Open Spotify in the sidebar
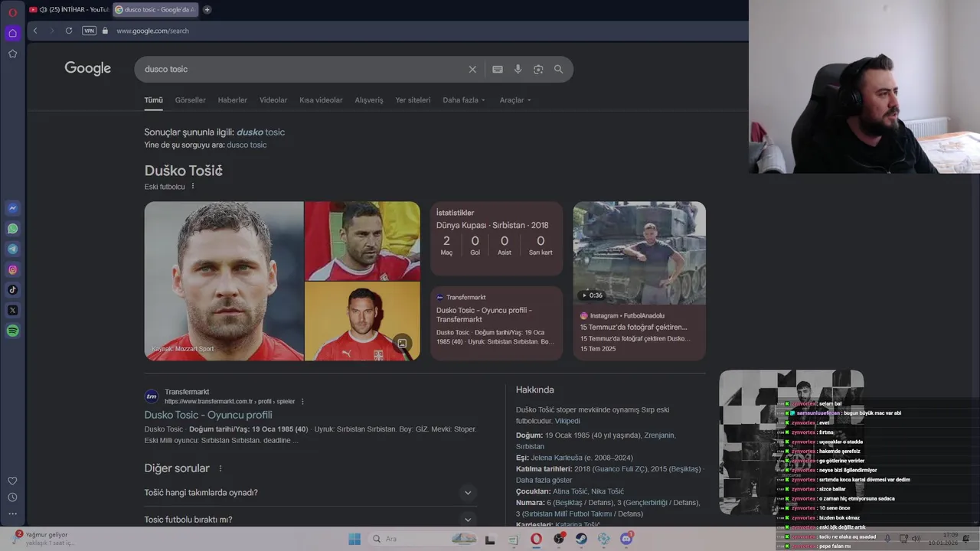The width and height of the screenshot is (980, 551). pyautogui.click(x=12, y=331)
